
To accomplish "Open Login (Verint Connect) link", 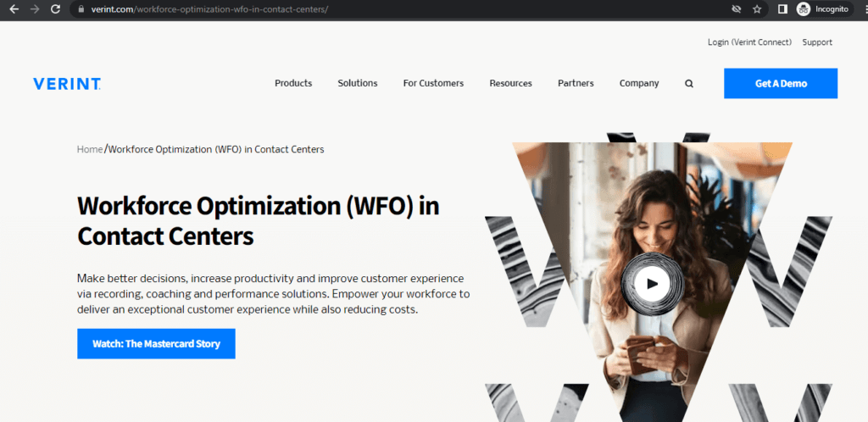I will [749, 42].
